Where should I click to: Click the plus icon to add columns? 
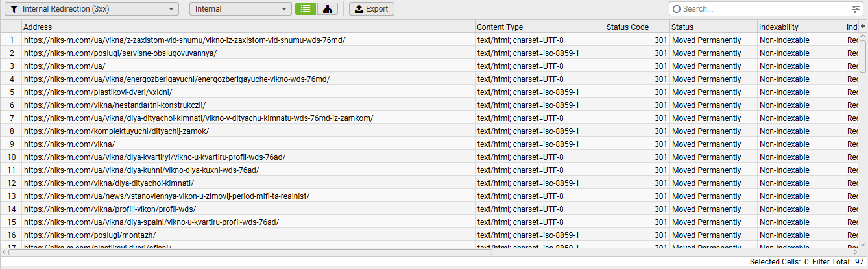863,26
